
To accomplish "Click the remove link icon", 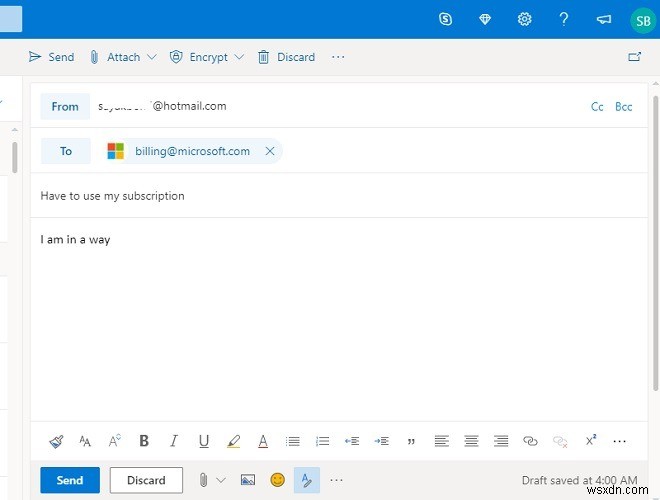I will point(560,441).
